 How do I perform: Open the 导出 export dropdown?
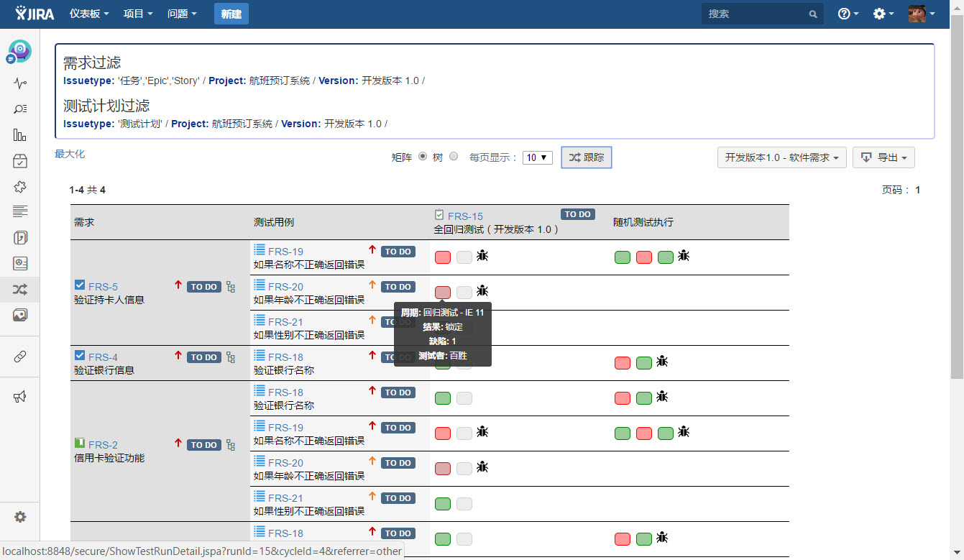pyautogui.click(x=883, y=157)
